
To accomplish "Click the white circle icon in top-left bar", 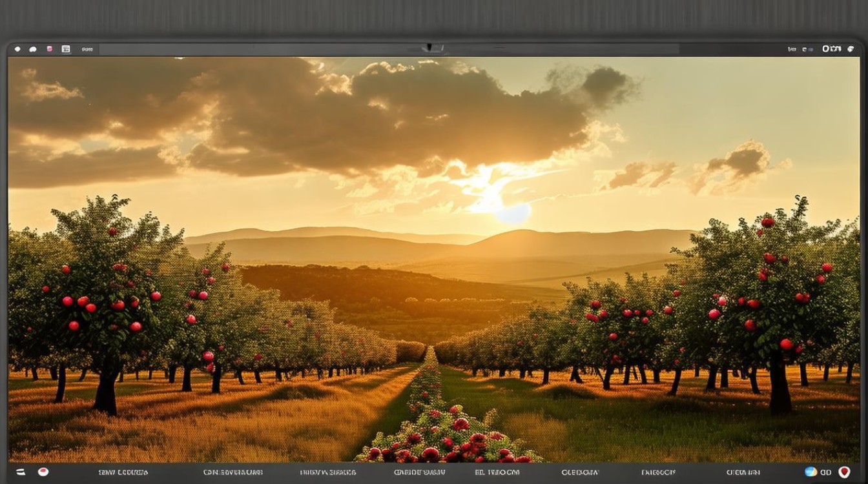I will click(17, 49).
